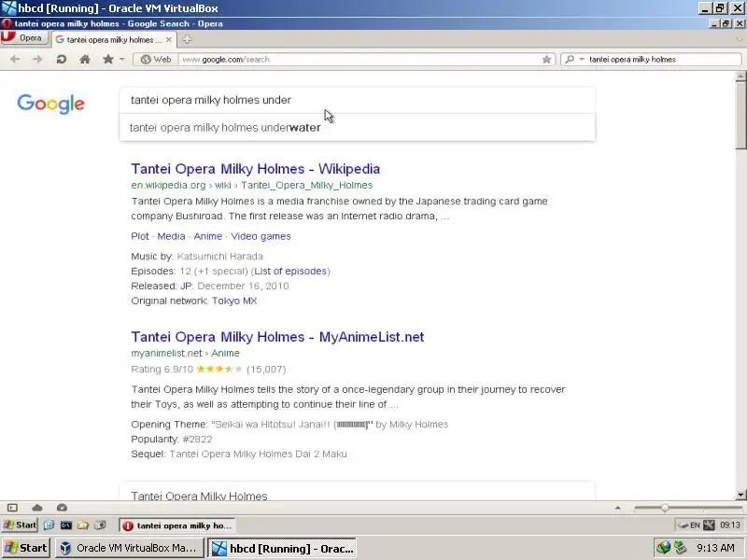The image size is (747, 560).
Task: Click the EN language indicator in guest tray
Action: click(695, 525)
